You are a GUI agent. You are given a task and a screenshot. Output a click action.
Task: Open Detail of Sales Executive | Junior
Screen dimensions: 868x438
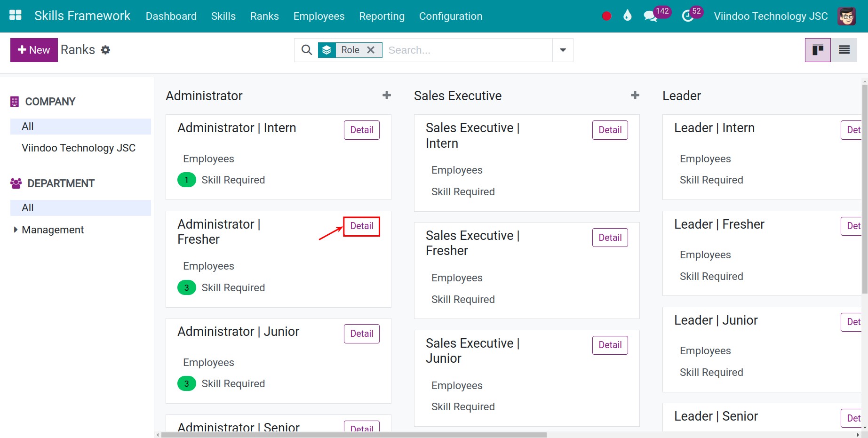(x=610, y=345)
